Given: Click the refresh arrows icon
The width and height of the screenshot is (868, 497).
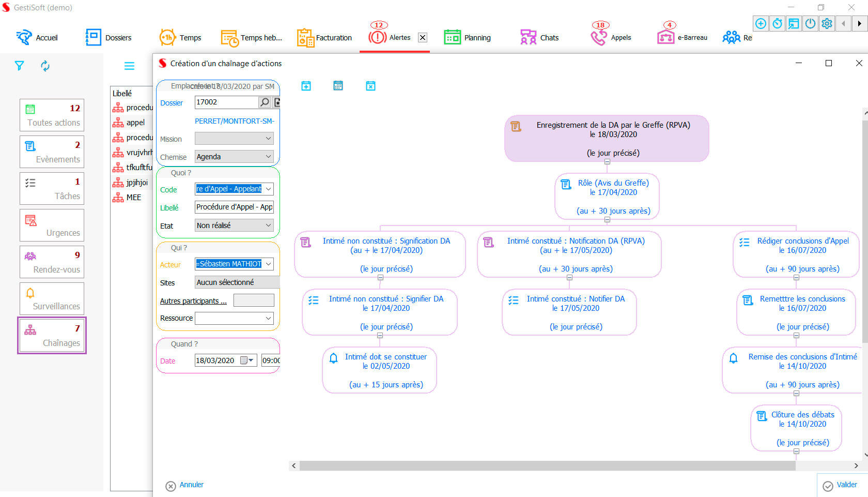Looking at the screenshot, I should point(45,66).
